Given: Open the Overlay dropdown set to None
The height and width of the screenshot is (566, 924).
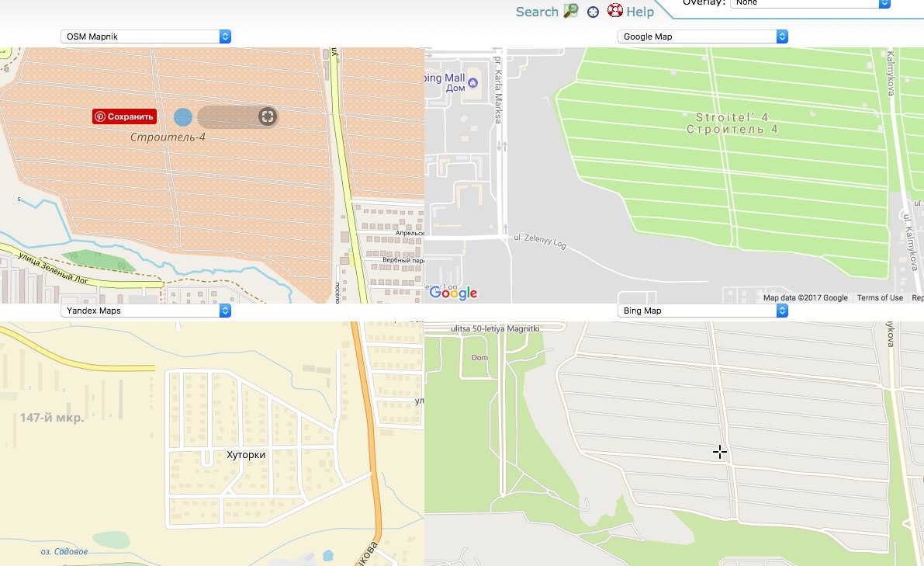Looking at the screenshot, I should 810,3.
